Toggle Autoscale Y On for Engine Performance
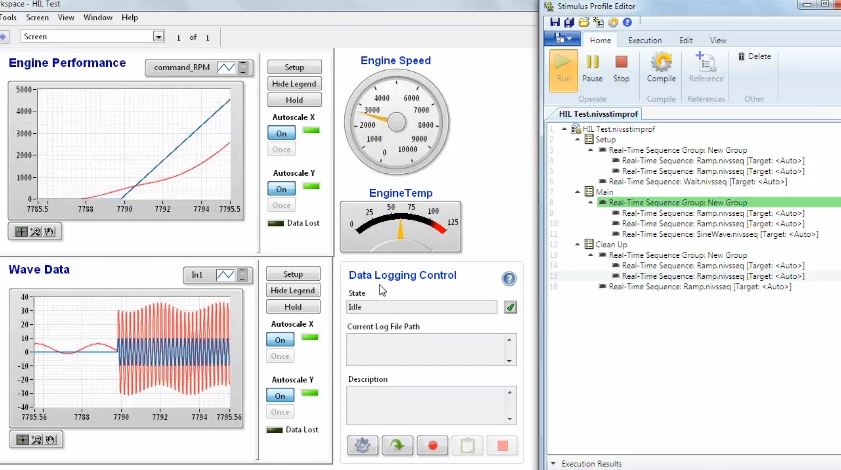The width and height of the screenshot is (841, 470). click(281, 189)
